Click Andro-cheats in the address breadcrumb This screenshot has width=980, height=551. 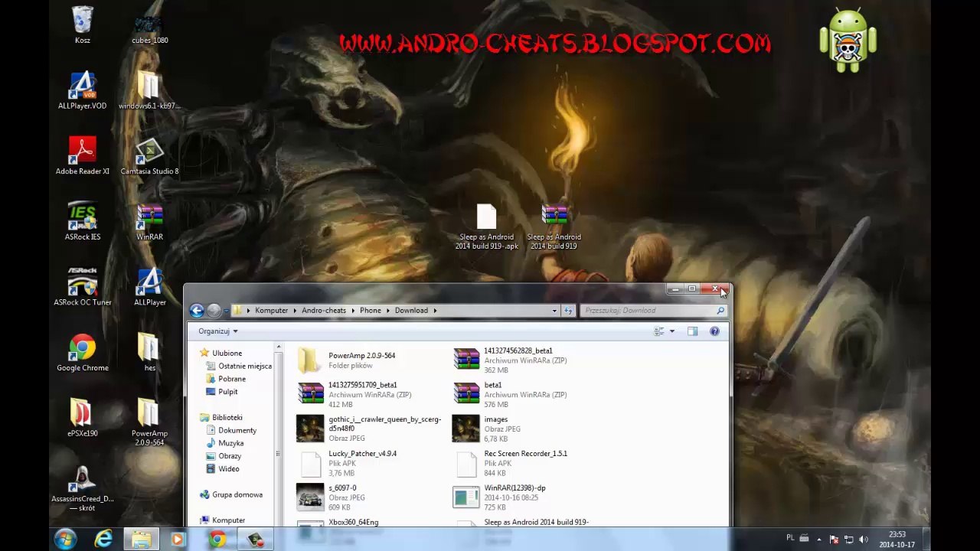(324, 311)
